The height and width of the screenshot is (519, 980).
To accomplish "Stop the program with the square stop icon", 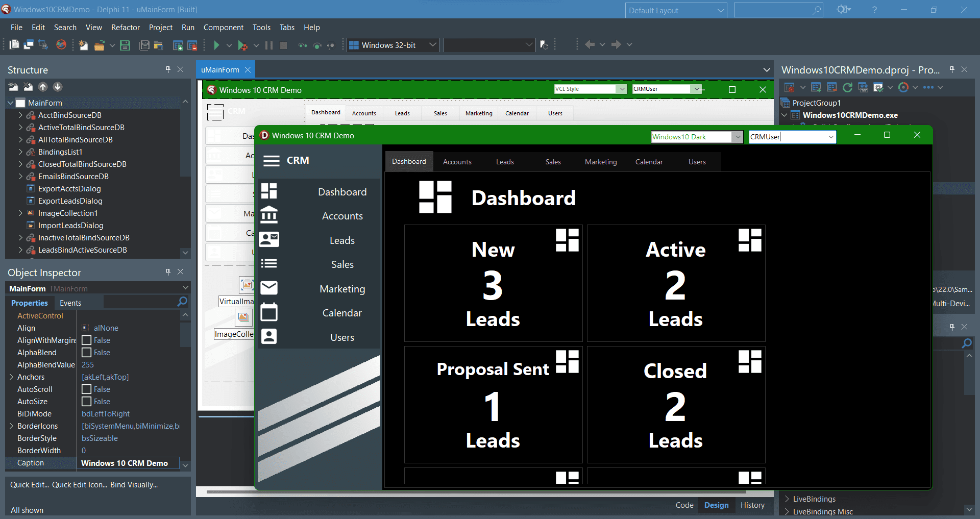I will point(283,45).
